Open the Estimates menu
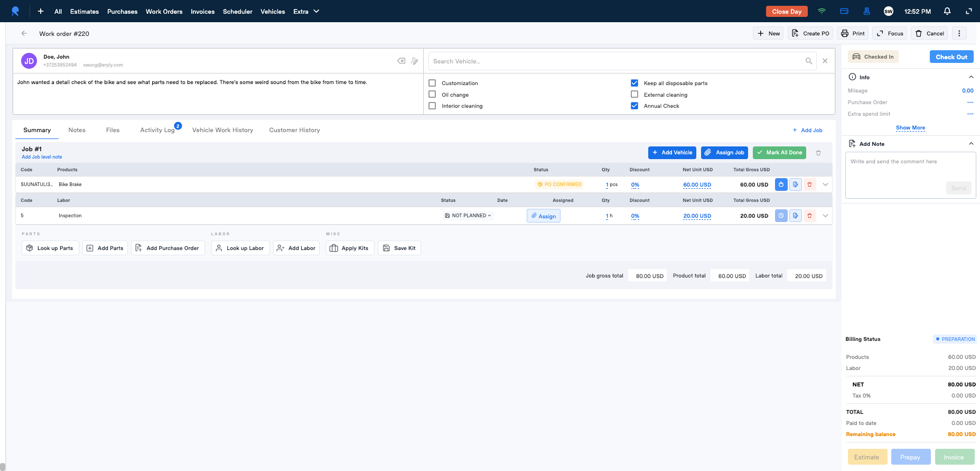This screenshot has width=980, height=471. (85, 11)
